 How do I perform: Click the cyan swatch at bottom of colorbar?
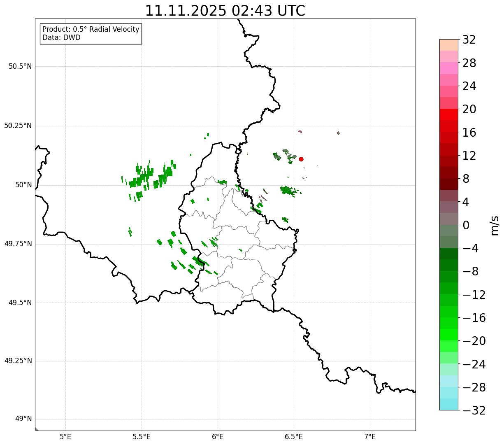pos(449,404)
